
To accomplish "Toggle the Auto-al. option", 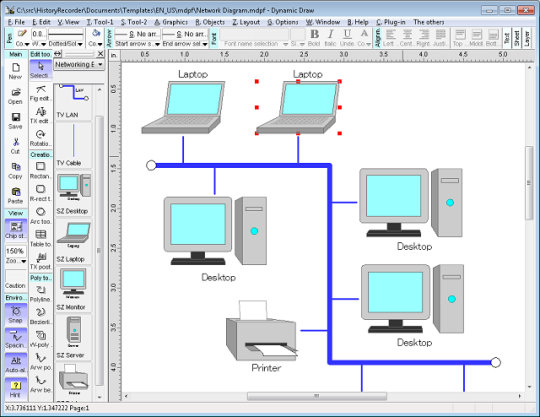I will click(x=15, y=364).
